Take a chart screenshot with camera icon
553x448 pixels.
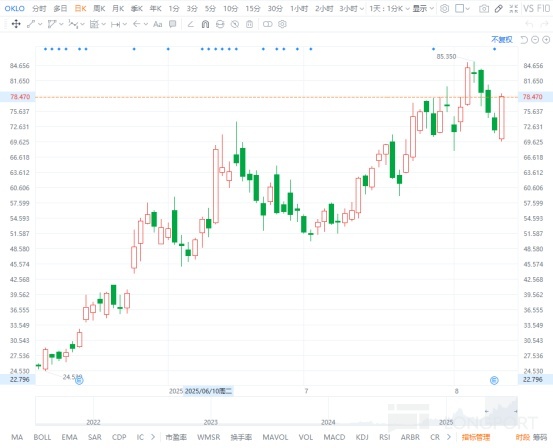coord(484,8)
